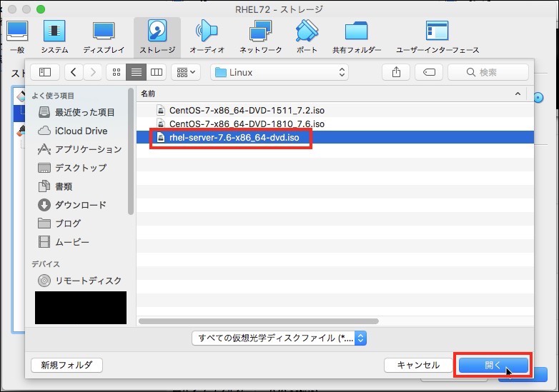The image size is (559, 392).
Task: Click the Share button in dialog toolbar
Action: [x=396, y=72]
